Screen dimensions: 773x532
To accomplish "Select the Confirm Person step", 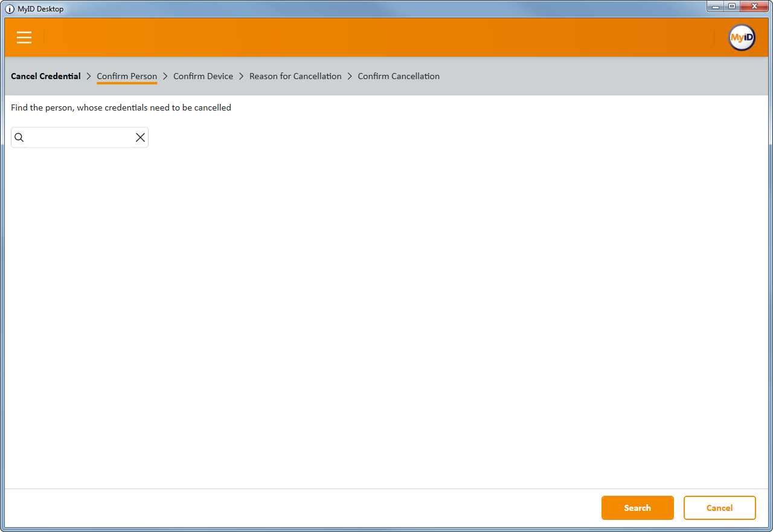I will click(x=127, y=76).
